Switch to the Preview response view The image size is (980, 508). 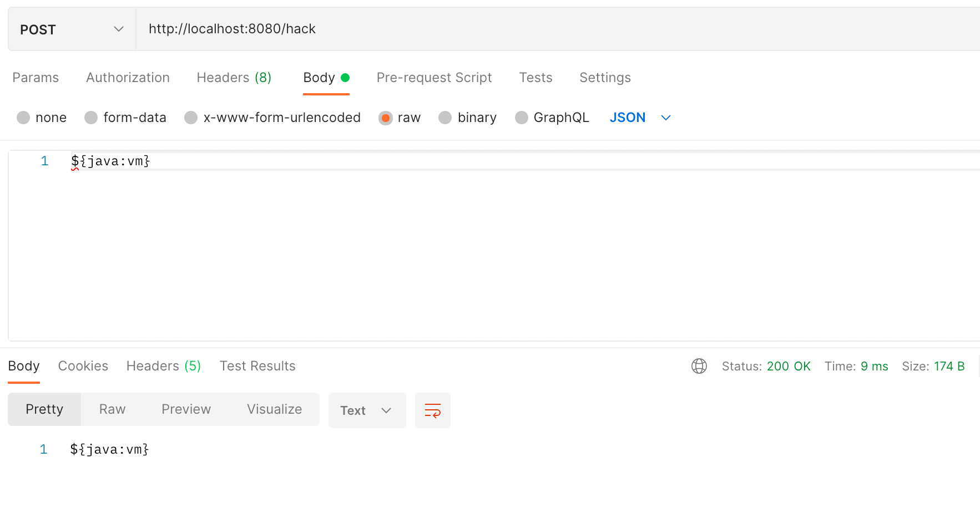pos(186,409)
